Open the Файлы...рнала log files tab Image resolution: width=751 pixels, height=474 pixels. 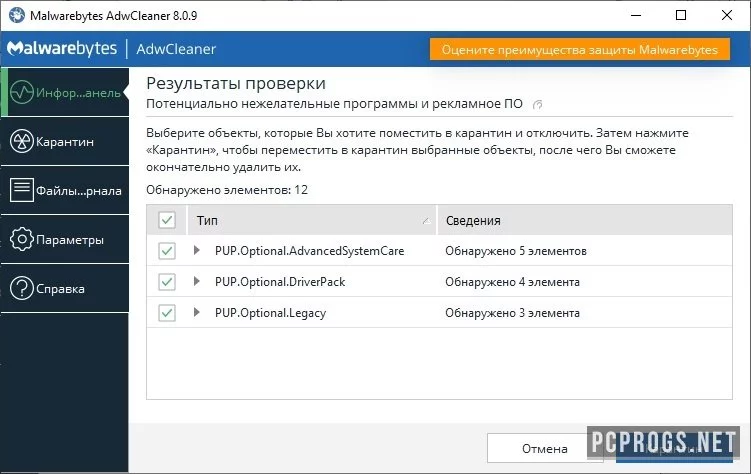coord(65,190)
